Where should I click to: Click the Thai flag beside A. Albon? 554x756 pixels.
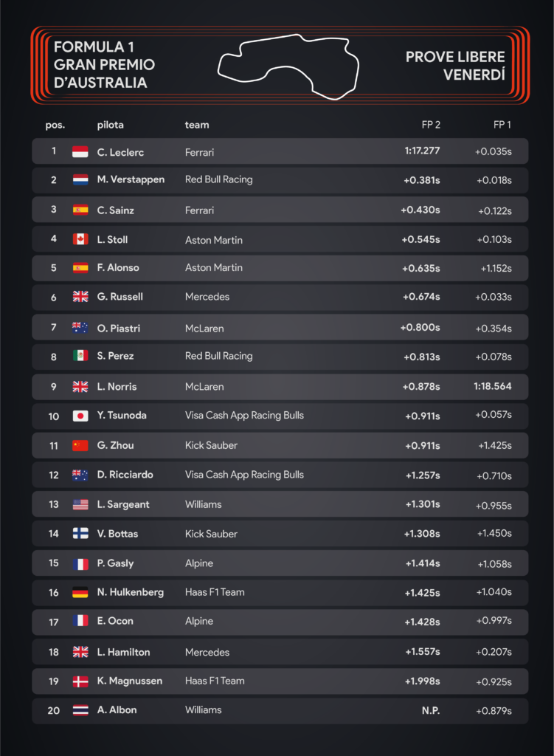point(80,710)
